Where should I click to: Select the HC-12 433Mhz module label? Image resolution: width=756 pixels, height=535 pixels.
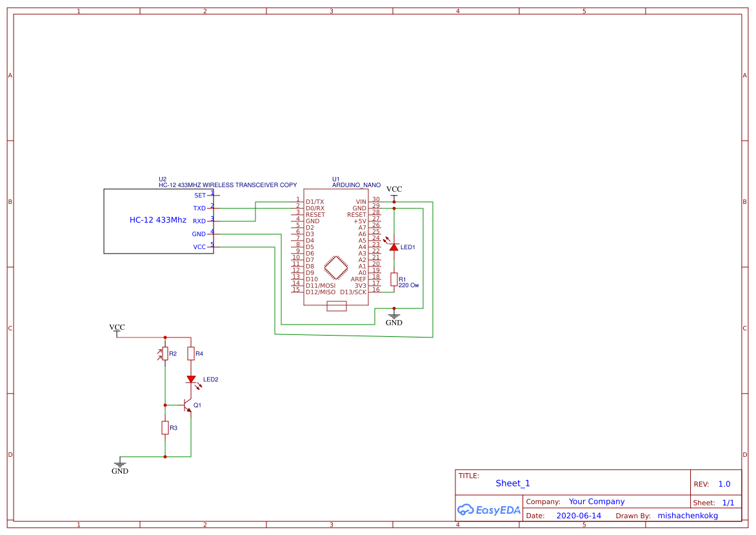pyautogui.click(x=157, y=220)
